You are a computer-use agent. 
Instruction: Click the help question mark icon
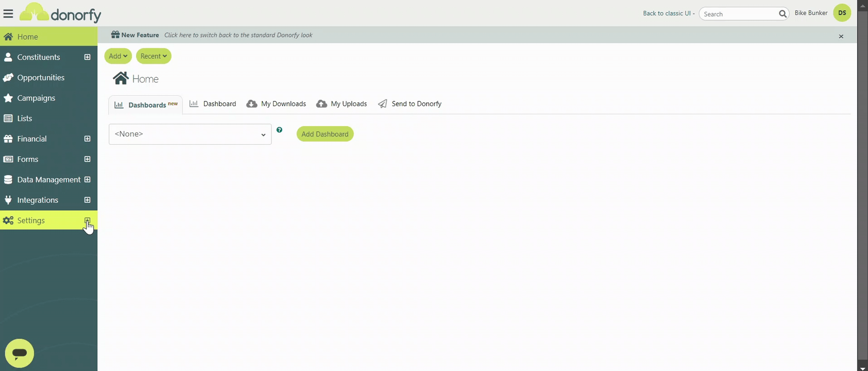point(279,130)
